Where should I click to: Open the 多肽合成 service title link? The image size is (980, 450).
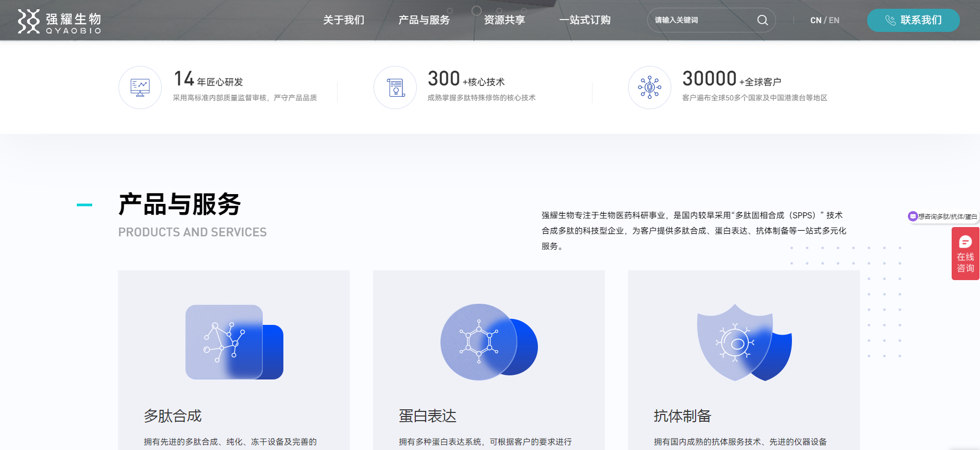point(173,416)
